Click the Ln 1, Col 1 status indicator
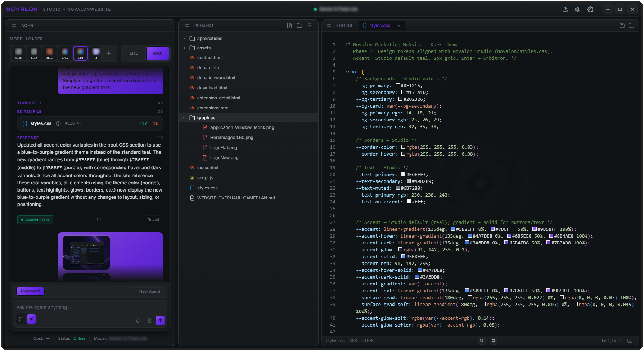The image size is (644, 351). tap(612, 341)
